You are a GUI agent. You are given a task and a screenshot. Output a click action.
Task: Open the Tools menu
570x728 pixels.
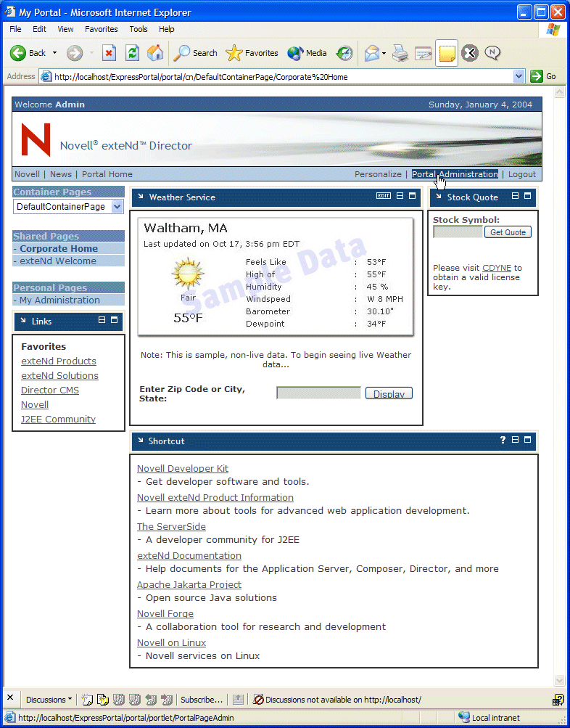click(x=139, y=29)
